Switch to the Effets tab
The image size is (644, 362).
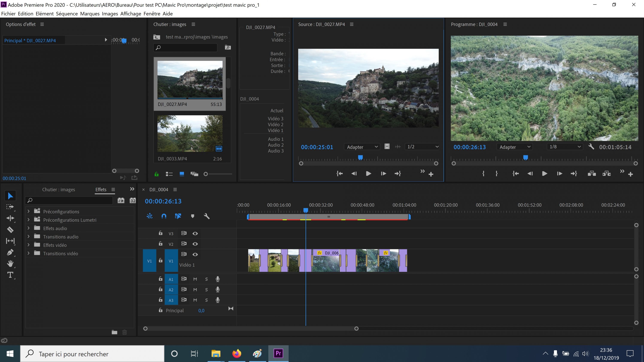pyautogui.click(x=101, y=190)
